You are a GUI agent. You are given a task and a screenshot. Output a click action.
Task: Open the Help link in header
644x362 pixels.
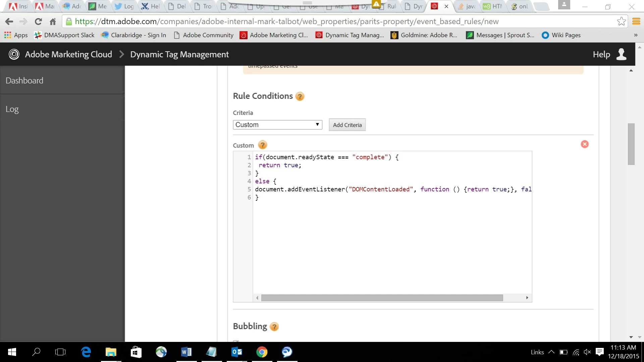pyautogui.click(x=601, y=54)
